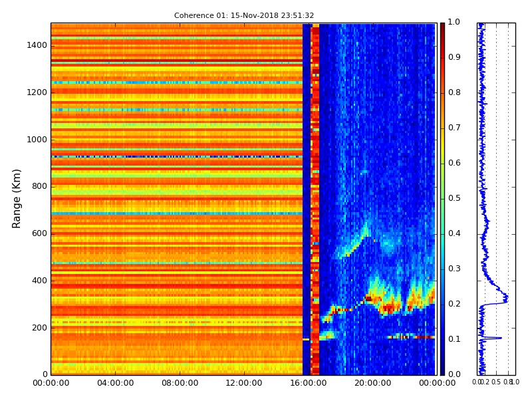Pick the 0.7 colorbar tick label

tap(454, 128)
